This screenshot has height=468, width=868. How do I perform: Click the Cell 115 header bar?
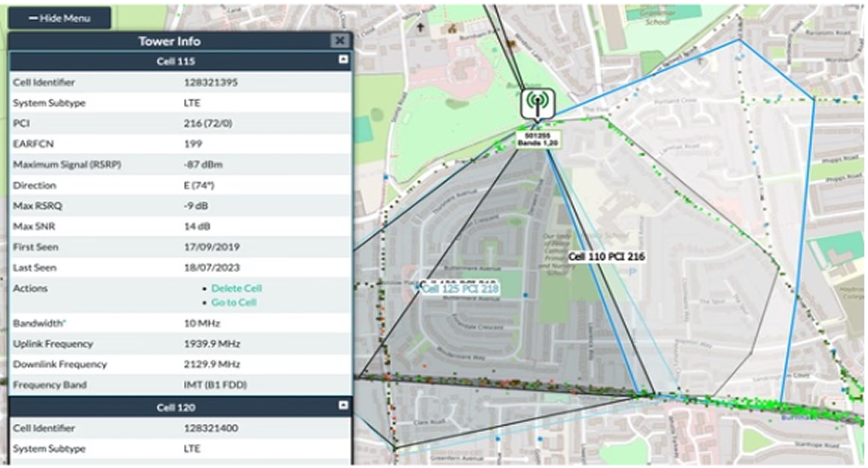pyautogui.click(x=176, y=62)
